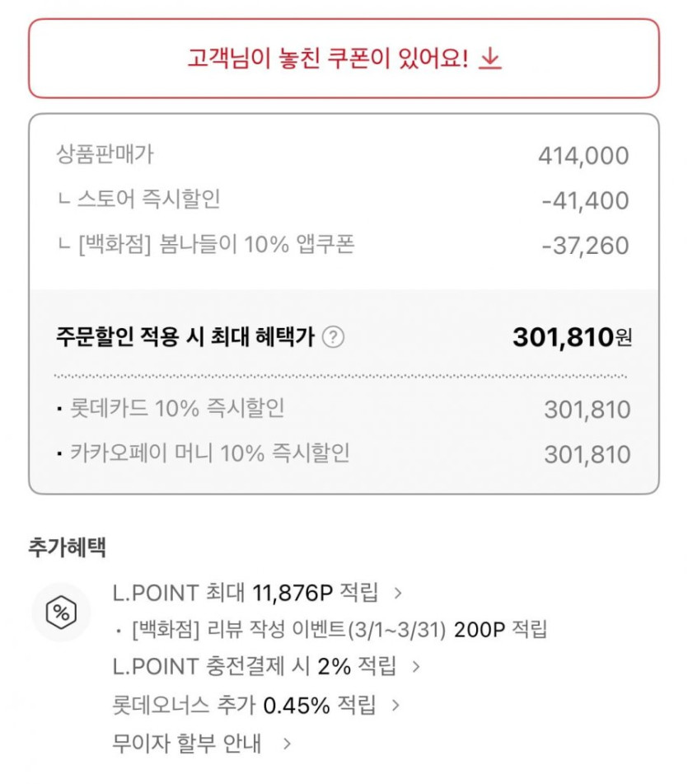The image size is (688, 784).
Task: Click chevron next to 롯데오너스 추가 0.45% 적립
Action: (x=396, y=706)
